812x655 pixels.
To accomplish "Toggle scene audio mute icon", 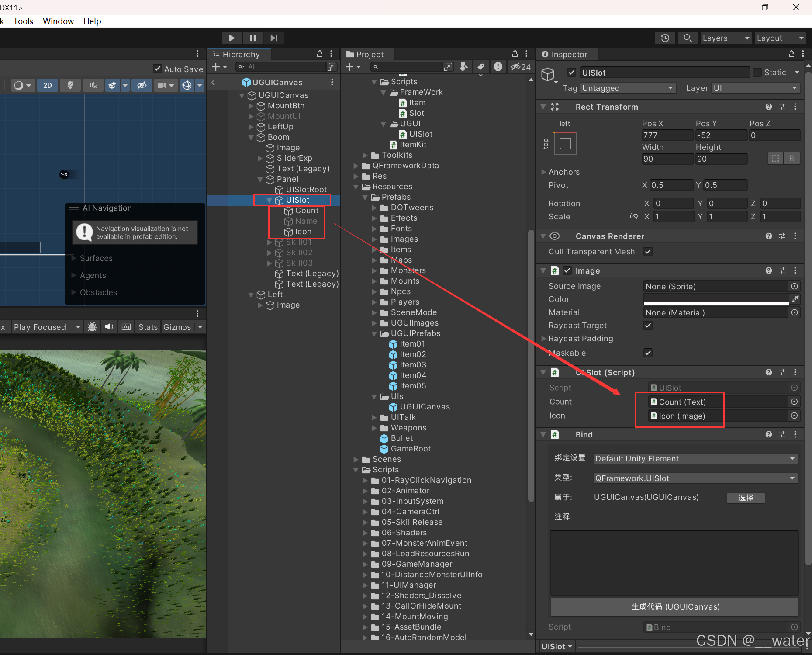I will click(93, 85).
